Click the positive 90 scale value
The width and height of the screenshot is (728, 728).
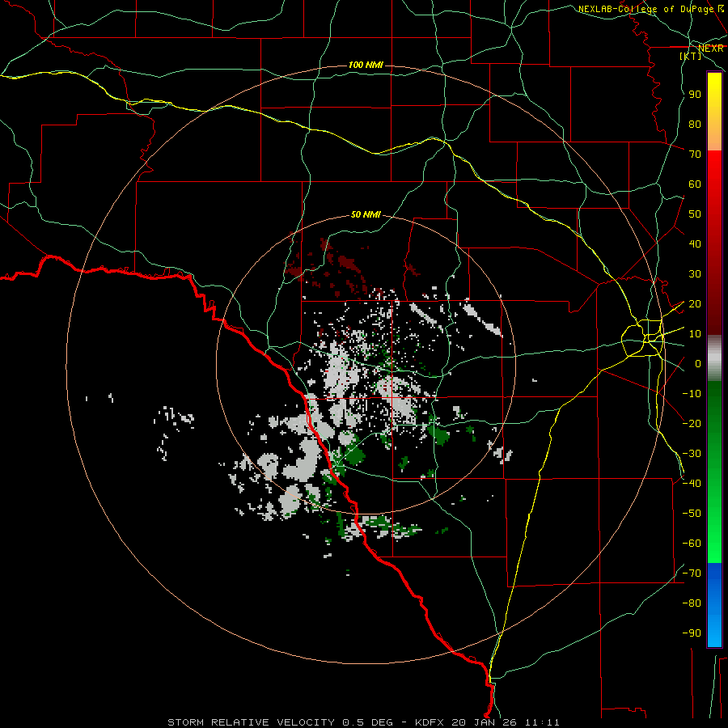695,95
